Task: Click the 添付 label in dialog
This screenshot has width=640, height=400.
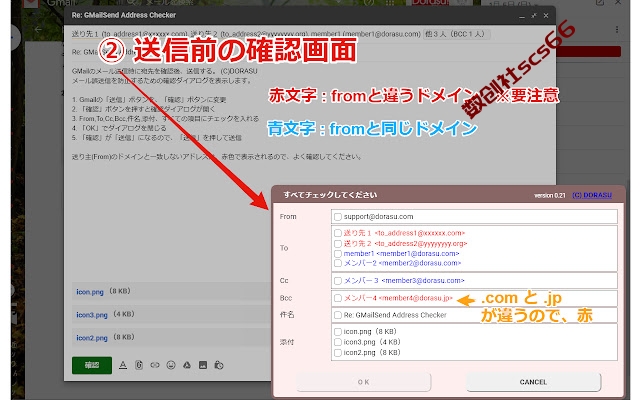Action: click(287, 342)
